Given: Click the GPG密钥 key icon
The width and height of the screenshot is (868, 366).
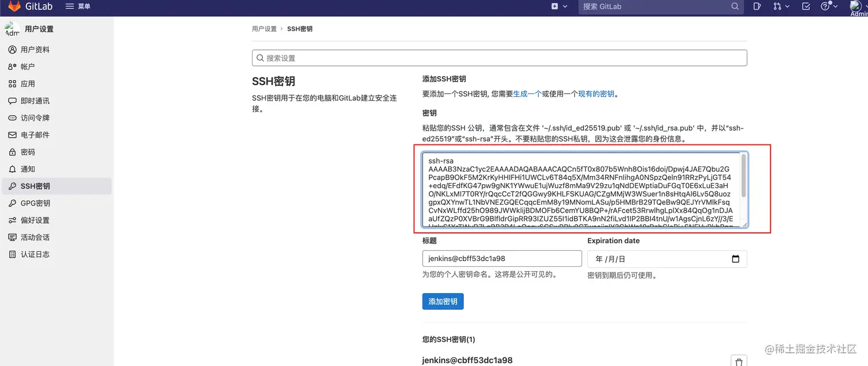Looking at the screenshot, I should click(12, 203).
